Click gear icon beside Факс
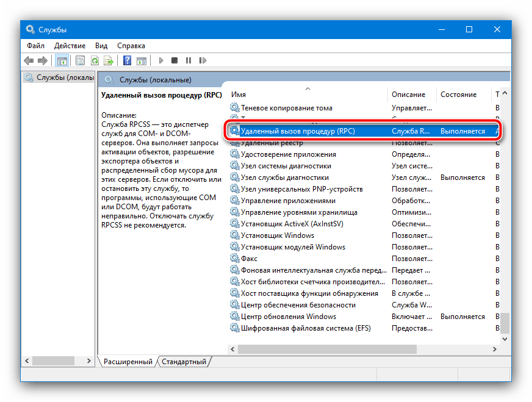The image size is (532, 402). click(x=234, y=258)
